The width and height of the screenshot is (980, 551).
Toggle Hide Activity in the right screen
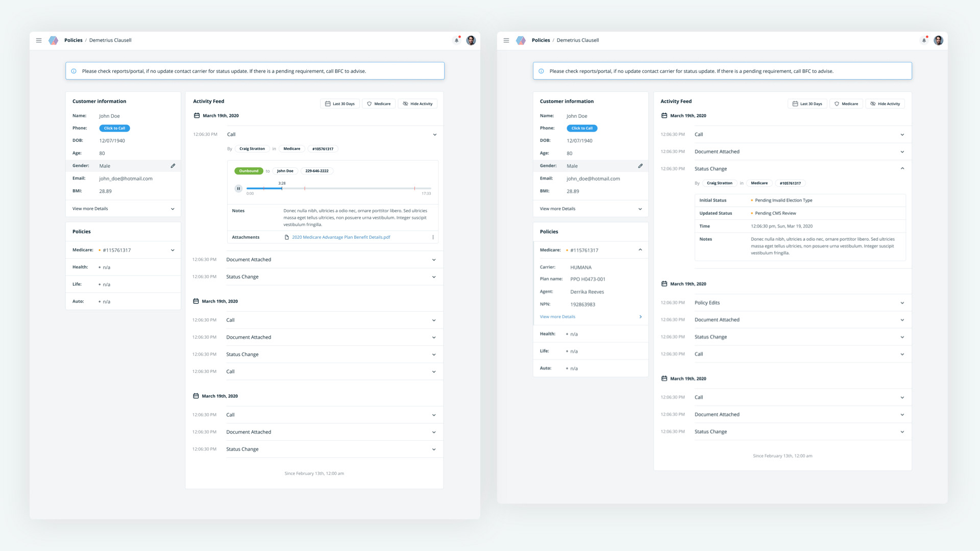(885, 104)
